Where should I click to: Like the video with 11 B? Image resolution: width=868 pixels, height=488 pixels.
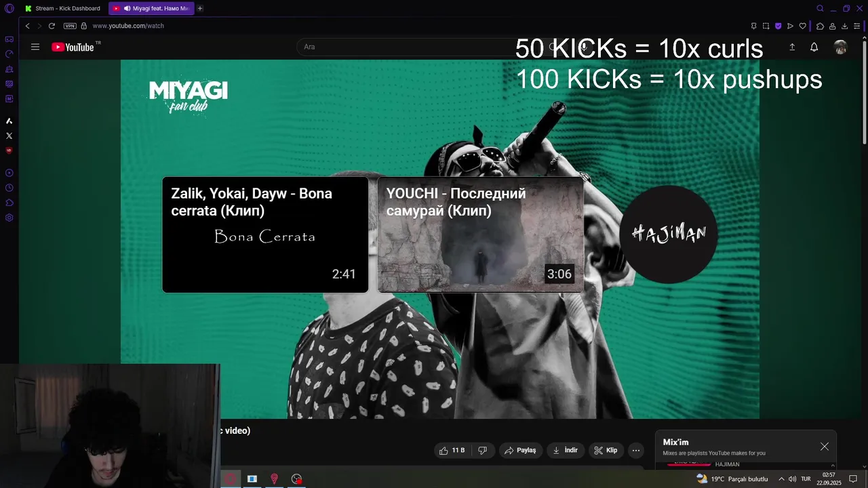click(452, 450)
